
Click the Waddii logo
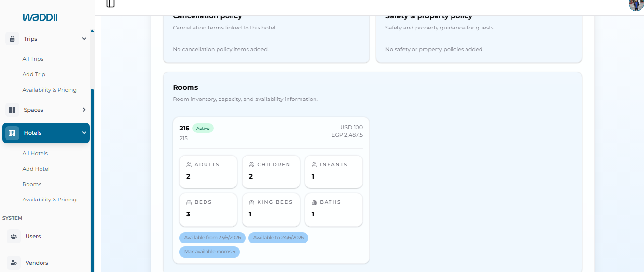click(x=40, y=17)
